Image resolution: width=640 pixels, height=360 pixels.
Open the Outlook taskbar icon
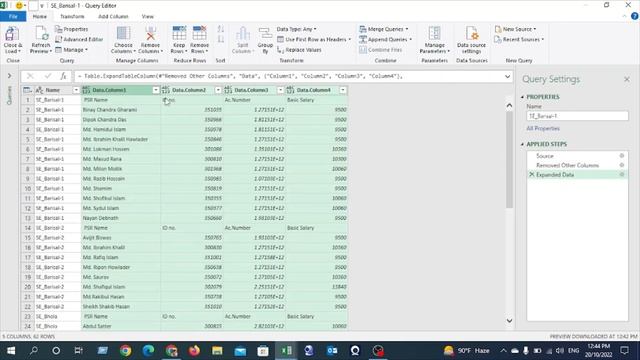tap(332, 351)
